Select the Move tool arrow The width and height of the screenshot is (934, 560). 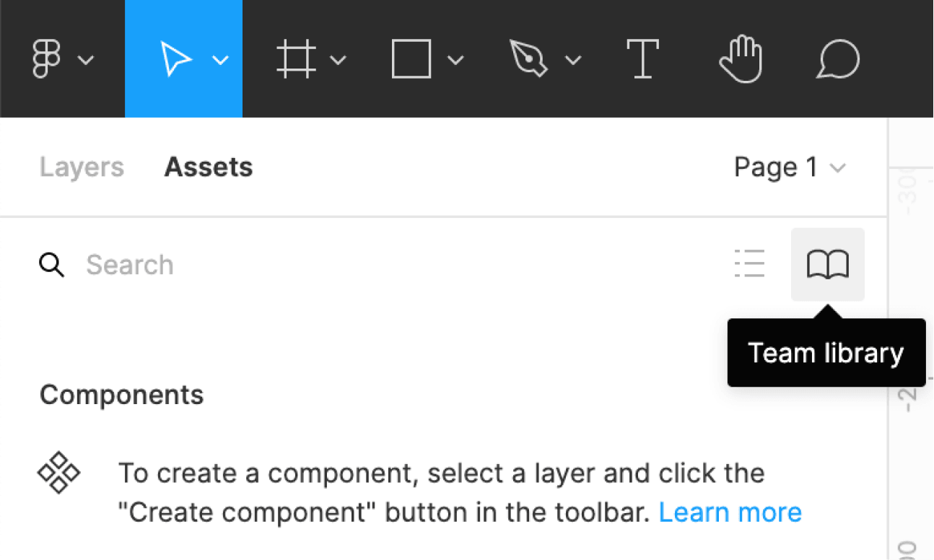175,58
